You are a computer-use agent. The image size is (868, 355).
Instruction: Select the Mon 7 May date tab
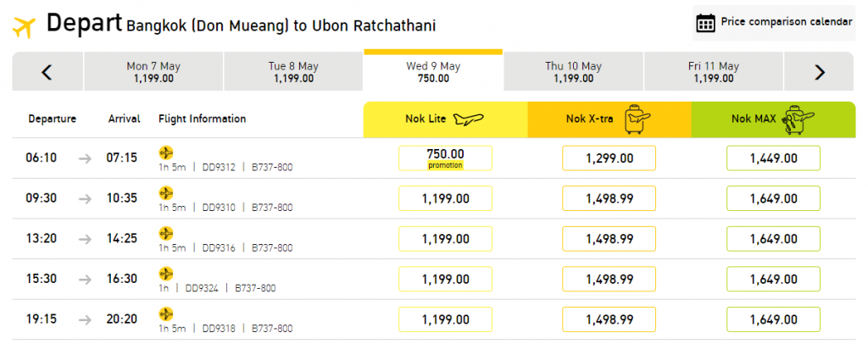pyautogui.click(x=153, y=72)
